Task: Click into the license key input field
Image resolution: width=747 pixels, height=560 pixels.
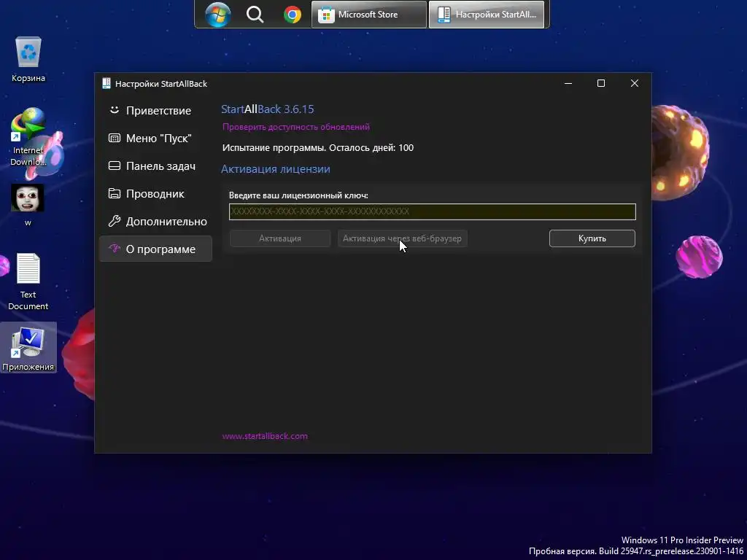Action: coord(432,211)
